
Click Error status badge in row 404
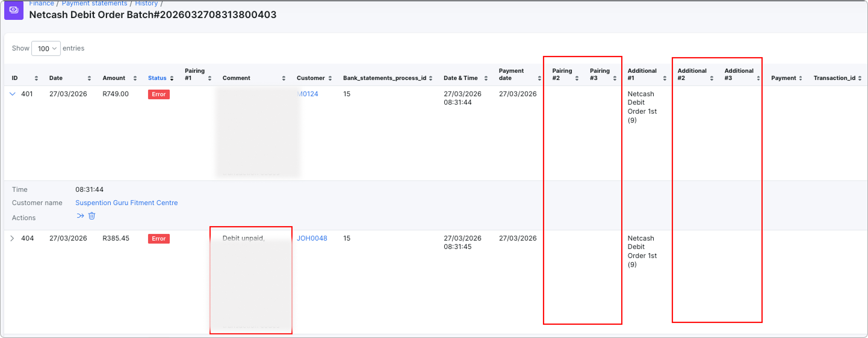(159, 239)
